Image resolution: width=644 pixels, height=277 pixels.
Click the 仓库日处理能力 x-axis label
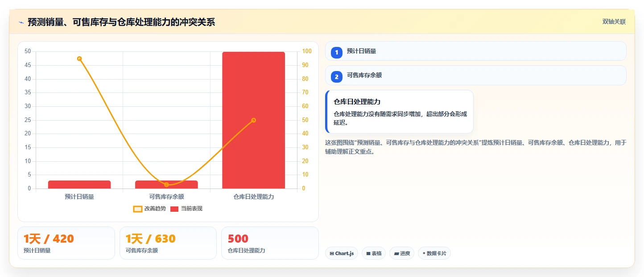(x=254, y=197)
